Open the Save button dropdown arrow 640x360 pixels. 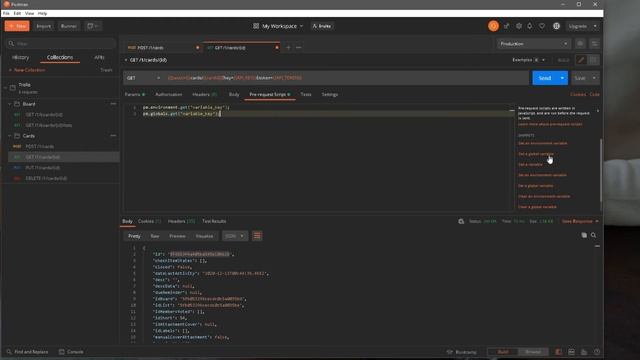point(594,78)
